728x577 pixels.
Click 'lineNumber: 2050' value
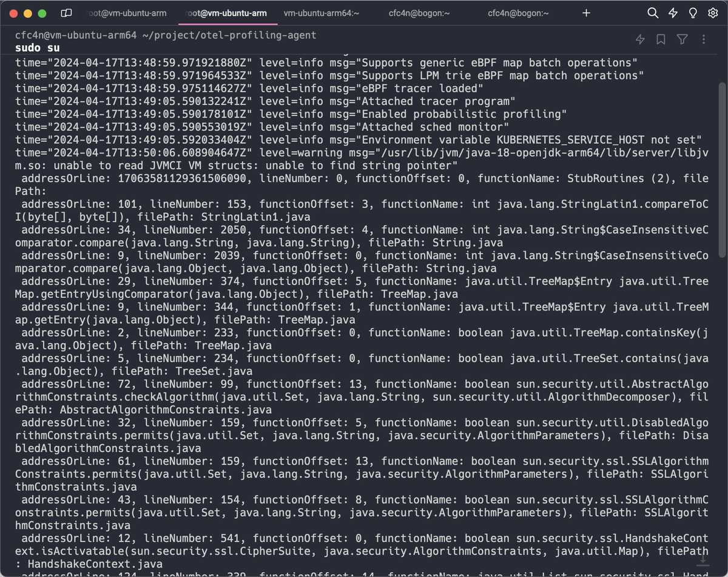click(x=195, y=229)
